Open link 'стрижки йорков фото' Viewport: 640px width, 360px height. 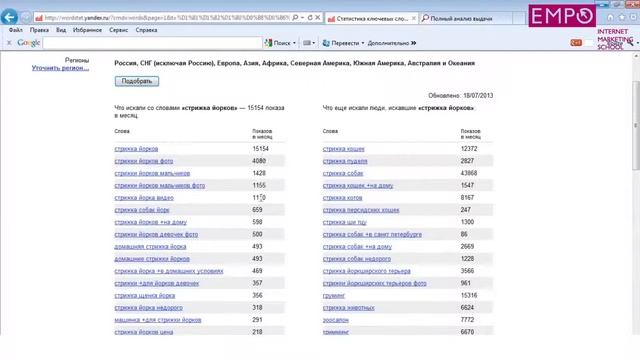[144, 161]
